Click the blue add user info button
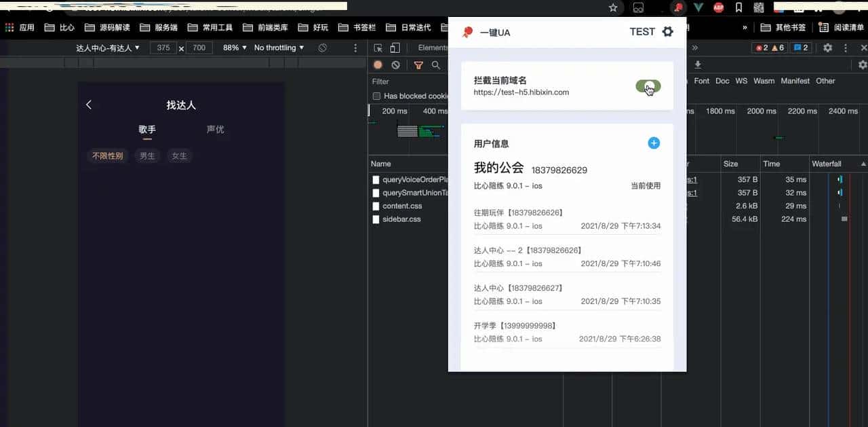The width and height of the screenshot is (868, 427). (654, 143)
